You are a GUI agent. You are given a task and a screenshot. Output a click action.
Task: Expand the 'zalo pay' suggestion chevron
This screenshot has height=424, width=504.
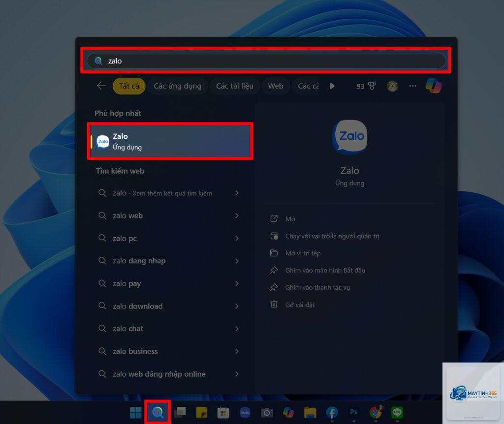[x=237, y=283]
